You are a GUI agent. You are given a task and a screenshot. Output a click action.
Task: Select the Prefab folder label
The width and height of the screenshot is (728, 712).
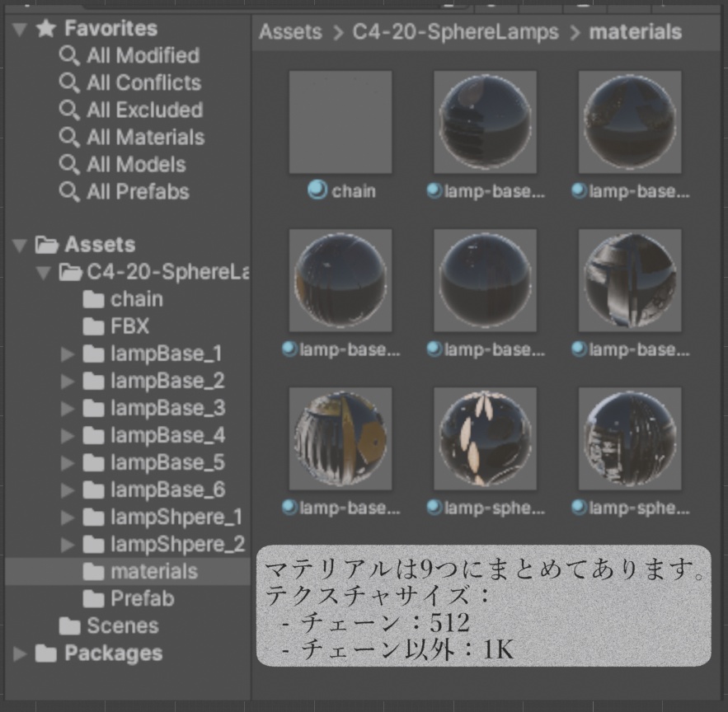pos(143,599)
